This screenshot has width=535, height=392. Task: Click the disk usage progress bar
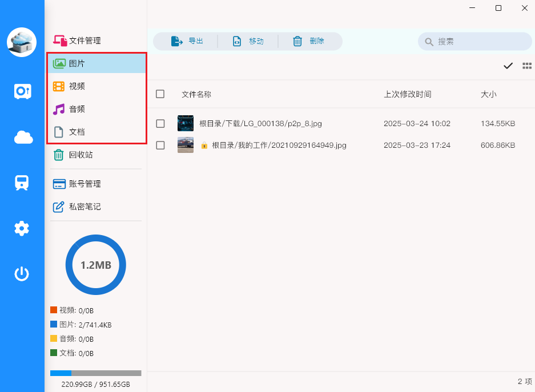[x=96, y=373]
